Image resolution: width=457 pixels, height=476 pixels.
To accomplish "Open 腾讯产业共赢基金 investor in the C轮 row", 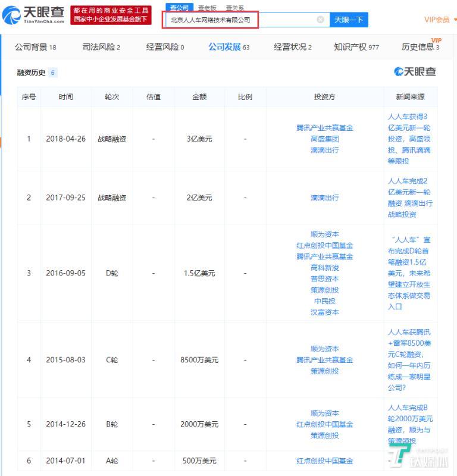I will tap(325, 360).
